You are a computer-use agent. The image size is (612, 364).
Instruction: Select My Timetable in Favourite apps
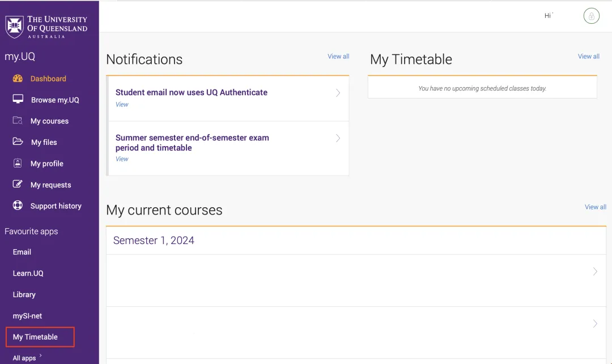(x=35, y=337)
